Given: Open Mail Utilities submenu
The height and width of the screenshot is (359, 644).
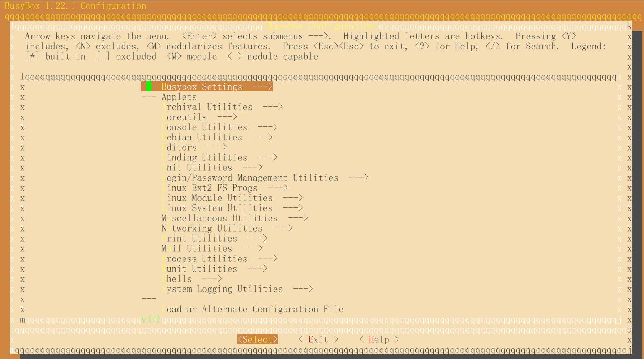Looking at the screenshot, I should coord(212,248).
